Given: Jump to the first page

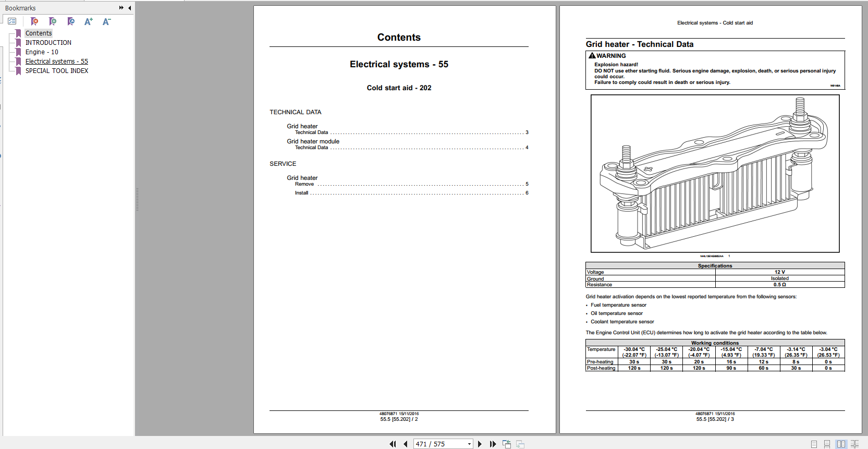Looking at the screenshot, I should pos(393,444).
